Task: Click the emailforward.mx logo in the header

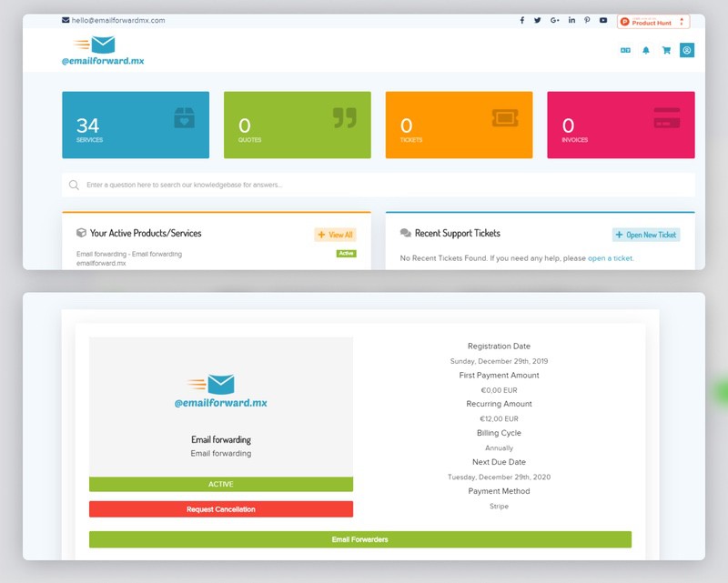Action: (103, 51)
